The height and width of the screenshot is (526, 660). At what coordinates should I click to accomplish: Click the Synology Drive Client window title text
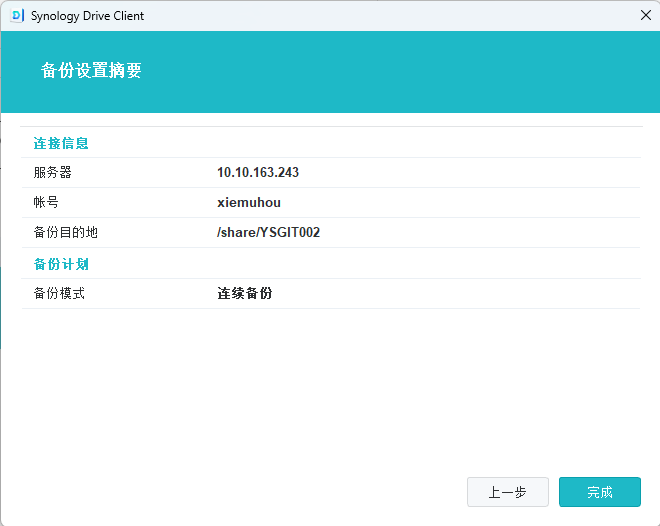[87, 16]
